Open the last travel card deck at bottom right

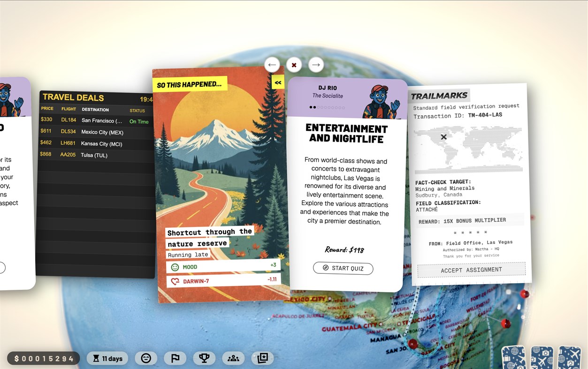pyautogui.click(x=569, y=358)
